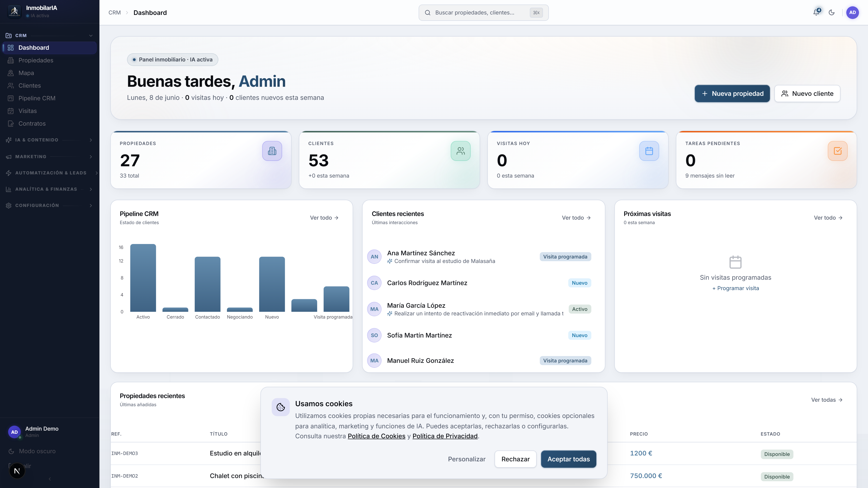The height and width of the screenshot is (488, 868).
Task: Expand the Configuración sidebar section
Action: click(50, 205)
